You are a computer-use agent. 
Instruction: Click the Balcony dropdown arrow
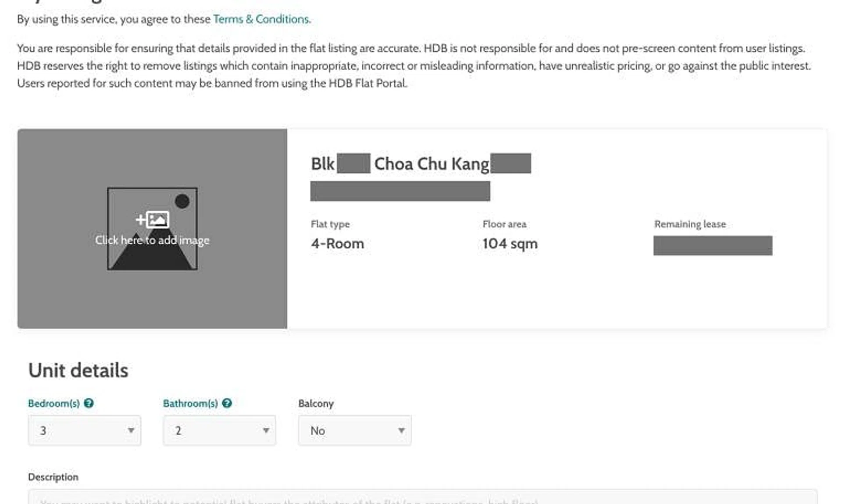(x=401, y=430)
